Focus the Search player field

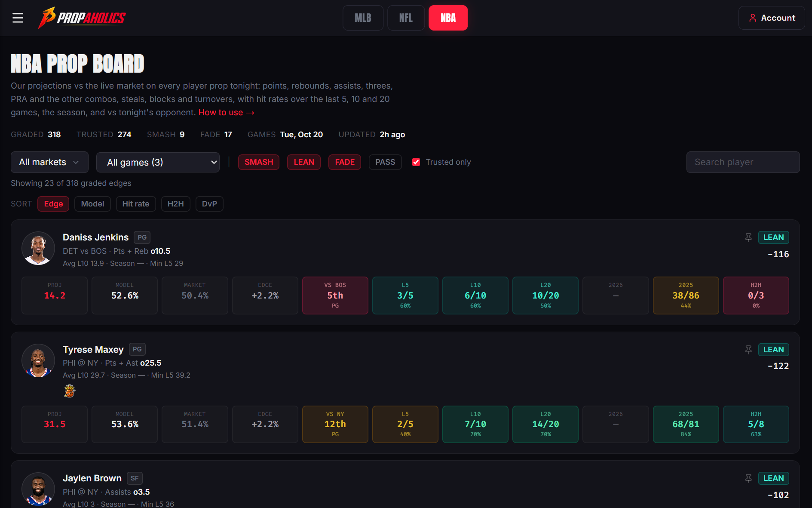(743, 162)
